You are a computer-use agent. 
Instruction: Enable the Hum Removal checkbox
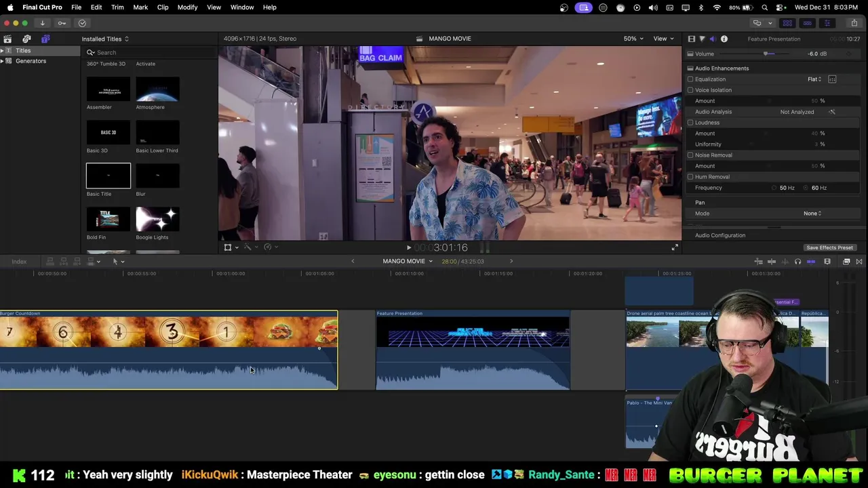pyautogui.click(x=690, y=177)
